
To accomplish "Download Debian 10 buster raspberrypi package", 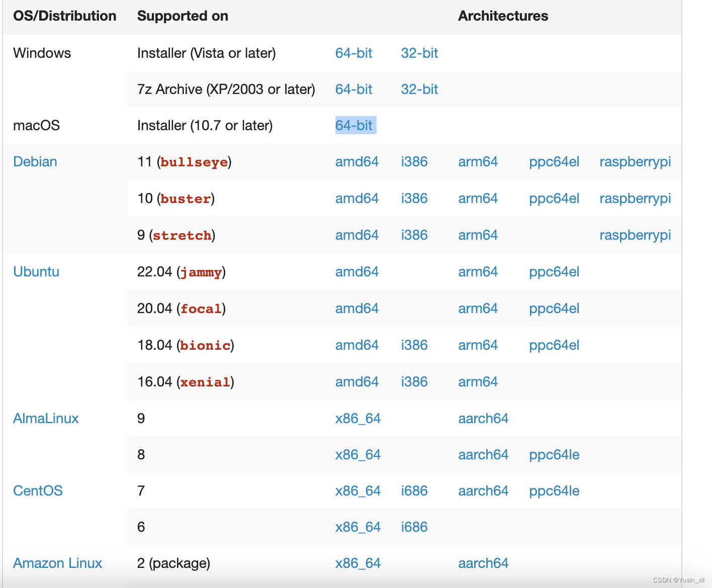I will click(635, 199).
